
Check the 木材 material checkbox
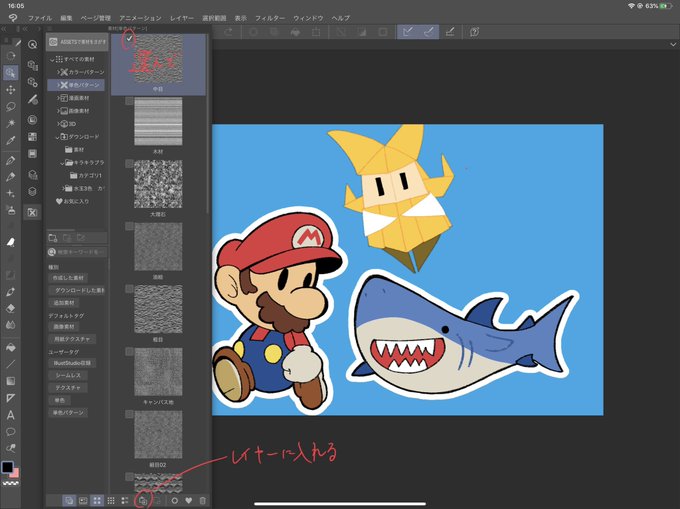pyautogui.click(x=129, y=101)
